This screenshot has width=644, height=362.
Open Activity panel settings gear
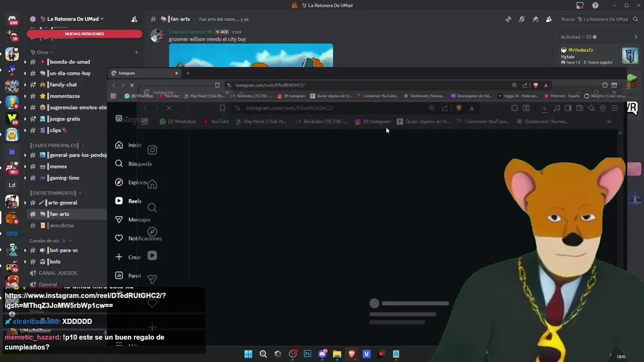coord(595,37)
